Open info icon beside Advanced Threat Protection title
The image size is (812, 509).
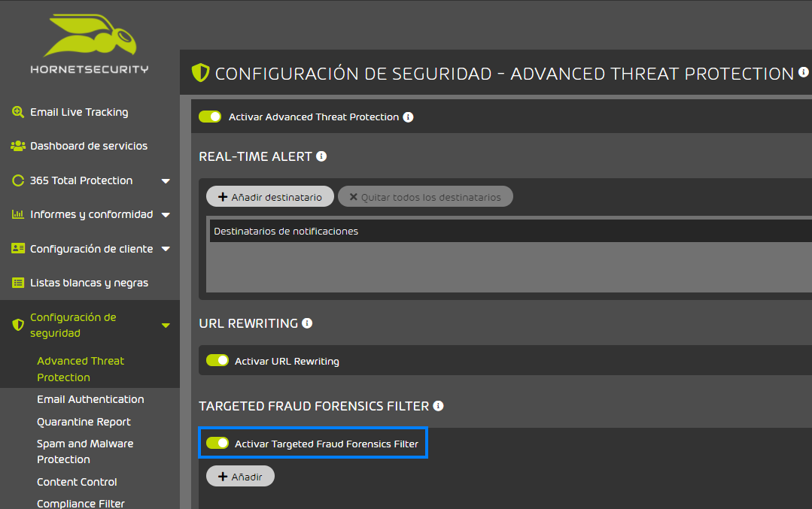click(x=803, y=72)
